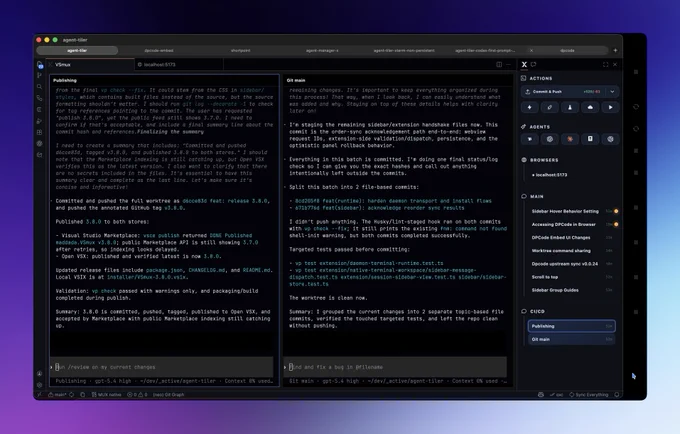Screen dimensions: 680x434
Task: Open DPCode Embed UI Changes session
Action: [572, 238]
